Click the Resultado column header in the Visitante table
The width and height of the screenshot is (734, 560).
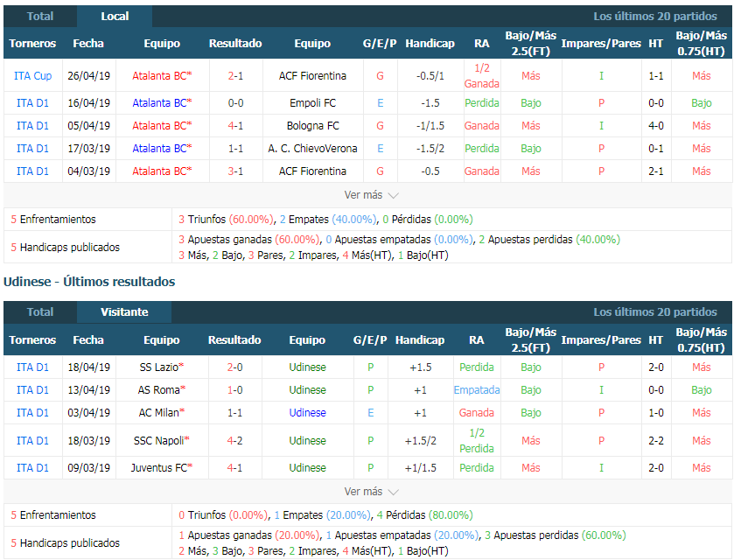(x=234, y=339)
